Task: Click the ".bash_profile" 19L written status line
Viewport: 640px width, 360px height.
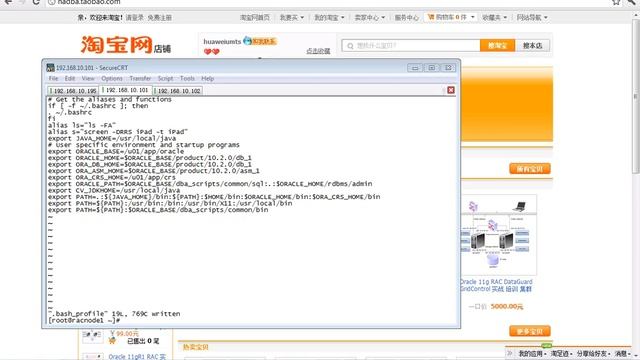Action: pyautogui.click(x=114, y=314)
